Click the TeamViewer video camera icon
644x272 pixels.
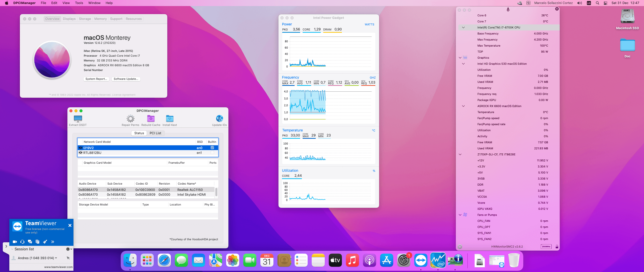tap(15, 242)
